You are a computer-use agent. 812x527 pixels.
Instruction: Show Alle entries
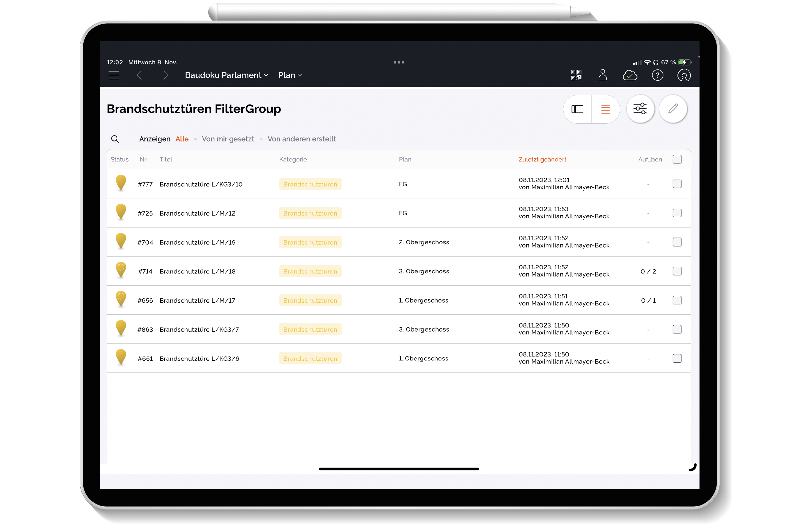(182, 139)
